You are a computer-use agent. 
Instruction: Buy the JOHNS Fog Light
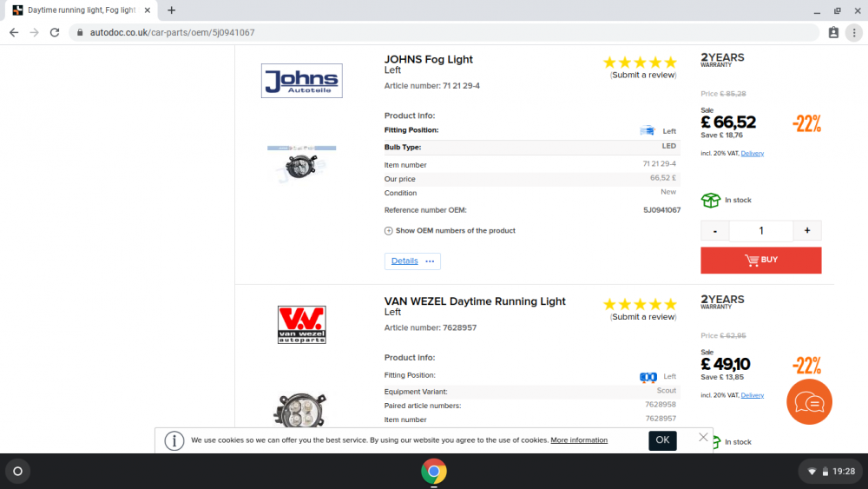[x=761, y=261]
